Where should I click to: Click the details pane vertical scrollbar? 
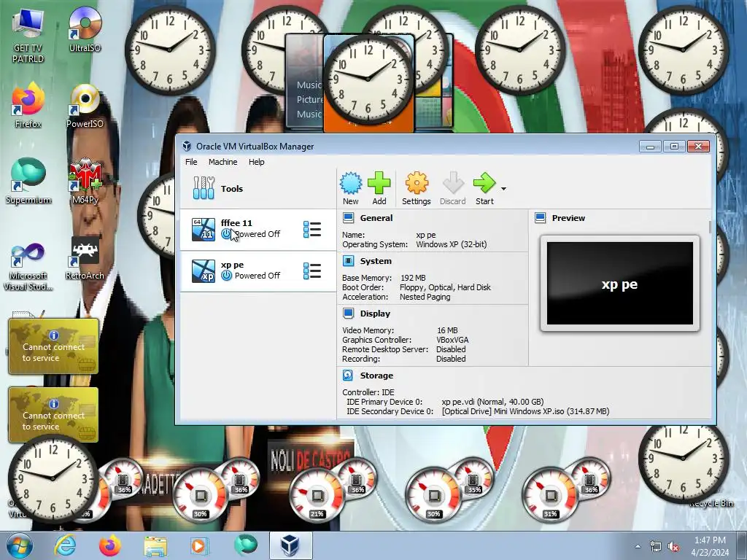pyautogui.click(x=710, y=227)
